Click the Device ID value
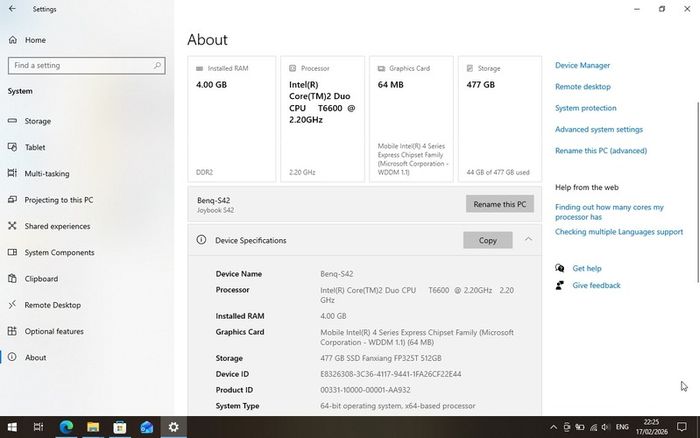 pos(391,374)
